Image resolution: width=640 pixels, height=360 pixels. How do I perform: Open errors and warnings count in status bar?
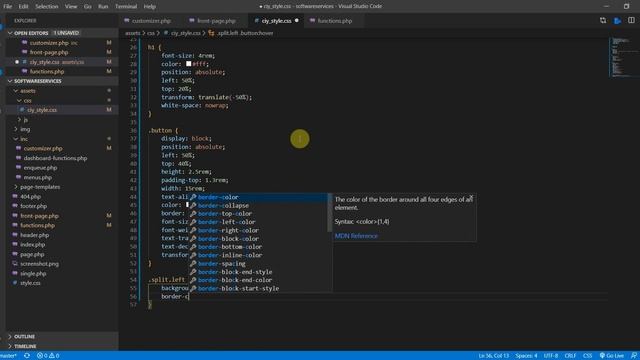[48, 356]
